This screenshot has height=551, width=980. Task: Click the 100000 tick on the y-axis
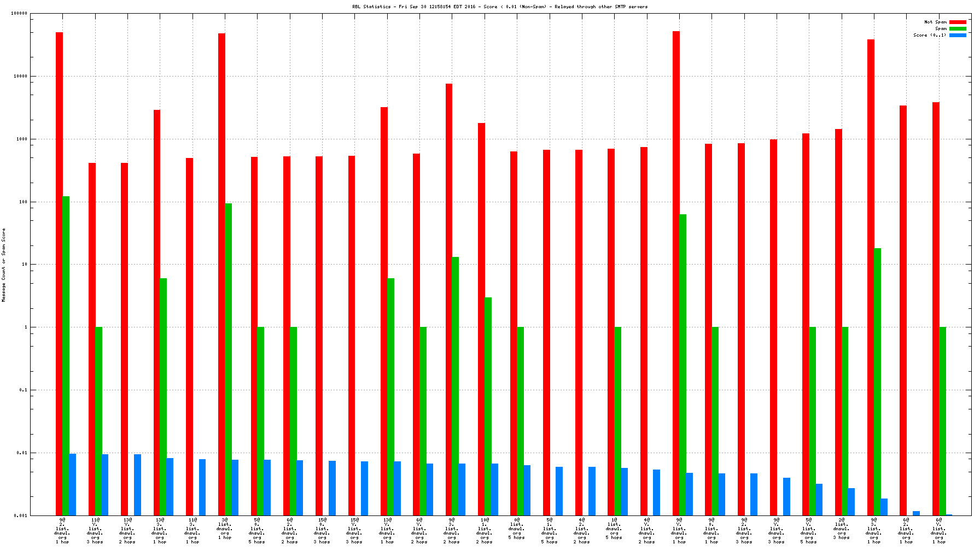[x=19, y=14]
